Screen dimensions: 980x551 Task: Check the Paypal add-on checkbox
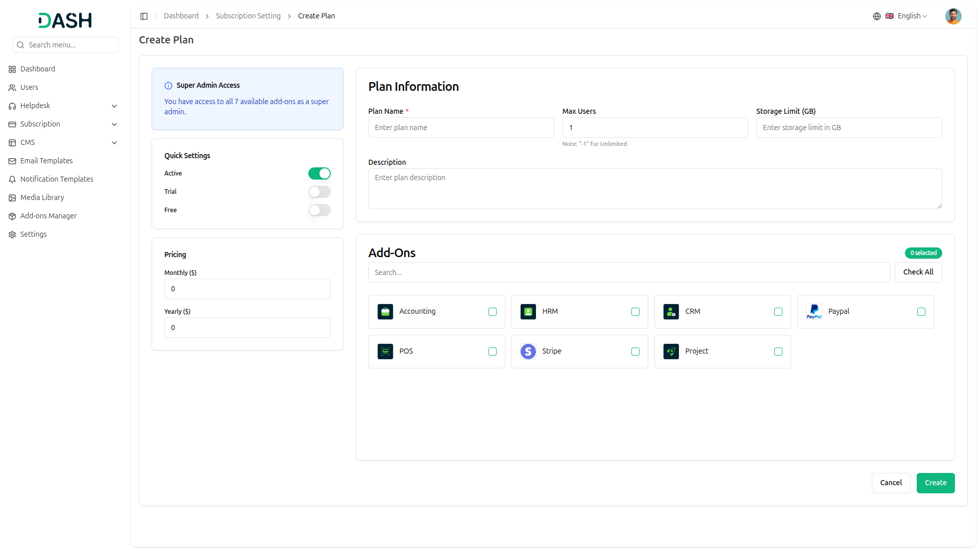(x=921, y=312)
